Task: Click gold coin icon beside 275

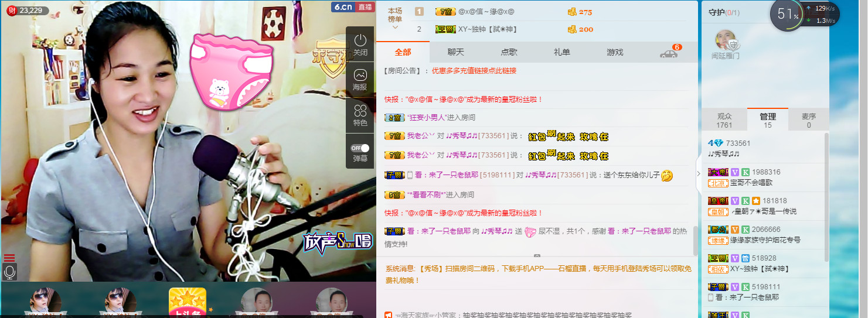Action: 572,12
